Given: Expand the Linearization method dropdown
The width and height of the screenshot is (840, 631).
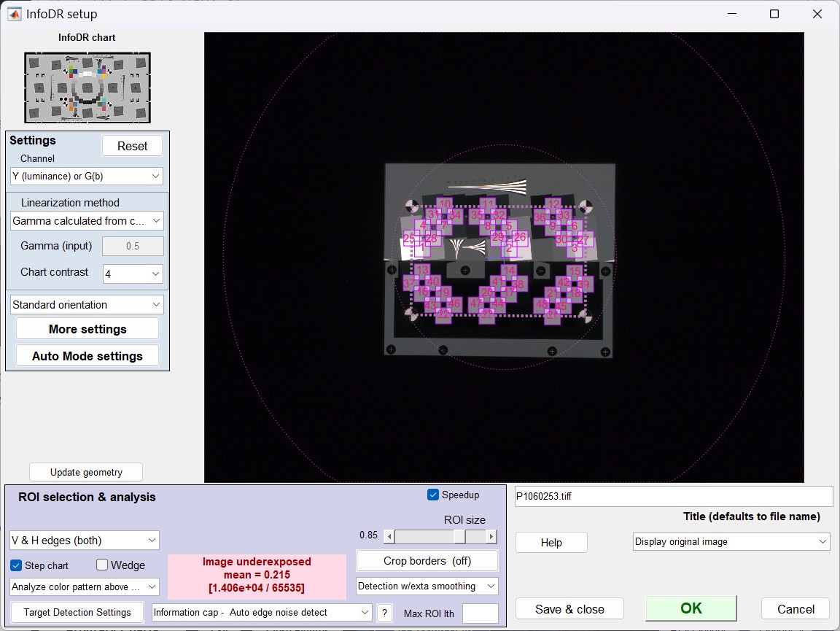Looking at the screenshot, I should tap(87, 220).
